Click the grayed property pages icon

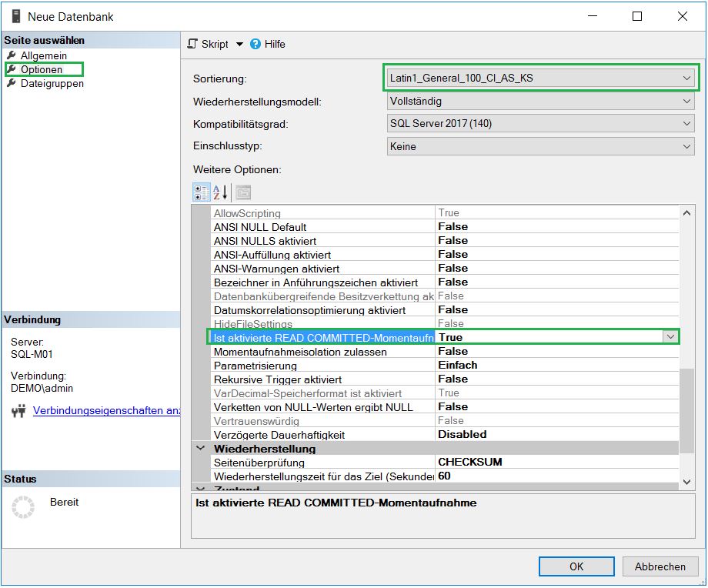(243, 192)
